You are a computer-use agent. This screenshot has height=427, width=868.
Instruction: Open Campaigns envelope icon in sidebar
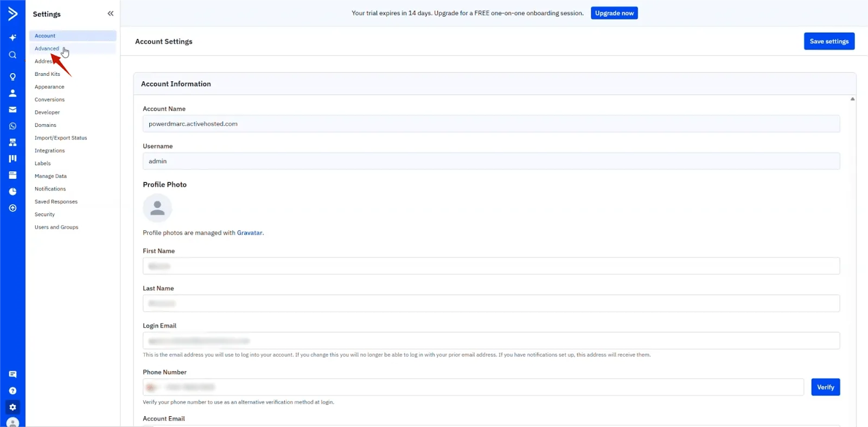tap(12, 109)
